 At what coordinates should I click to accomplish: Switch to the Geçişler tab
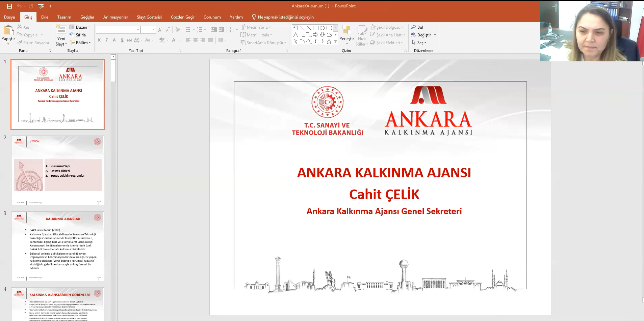click(87, 17)
